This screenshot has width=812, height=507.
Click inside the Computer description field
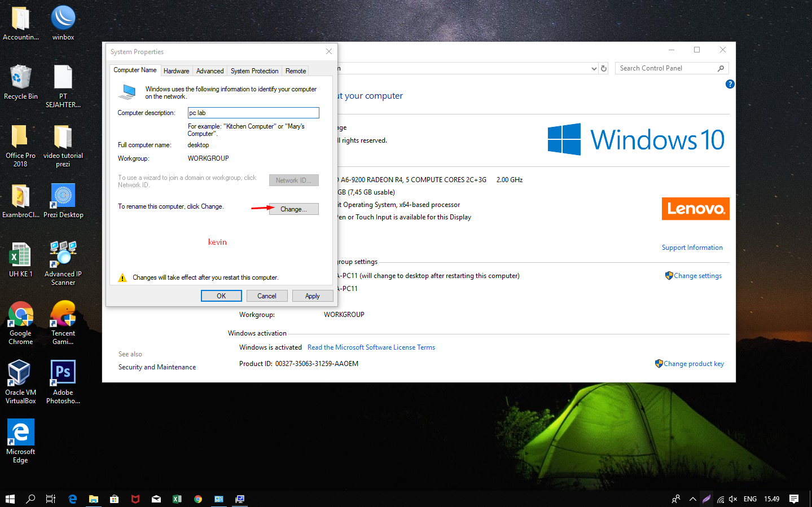coord(253,112)
